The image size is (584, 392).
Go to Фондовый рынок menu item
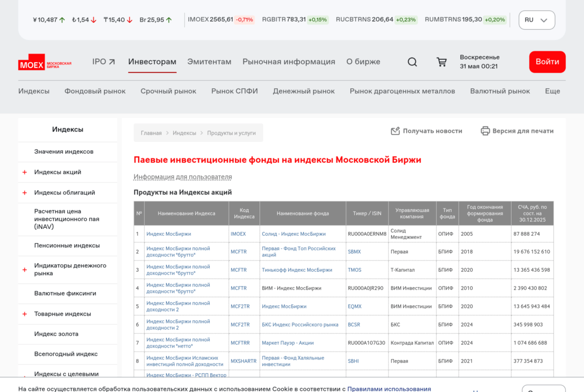click(x=95, y=91)
